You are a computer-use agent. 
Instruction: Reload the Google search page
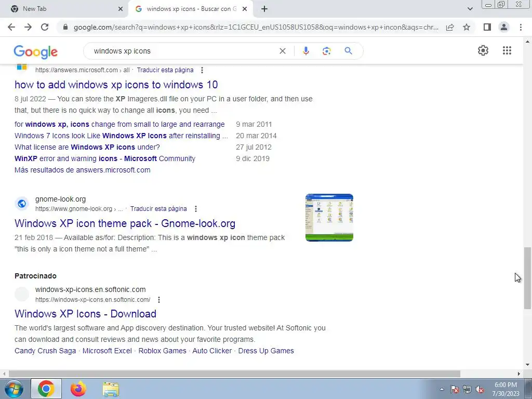click(45, 27)
